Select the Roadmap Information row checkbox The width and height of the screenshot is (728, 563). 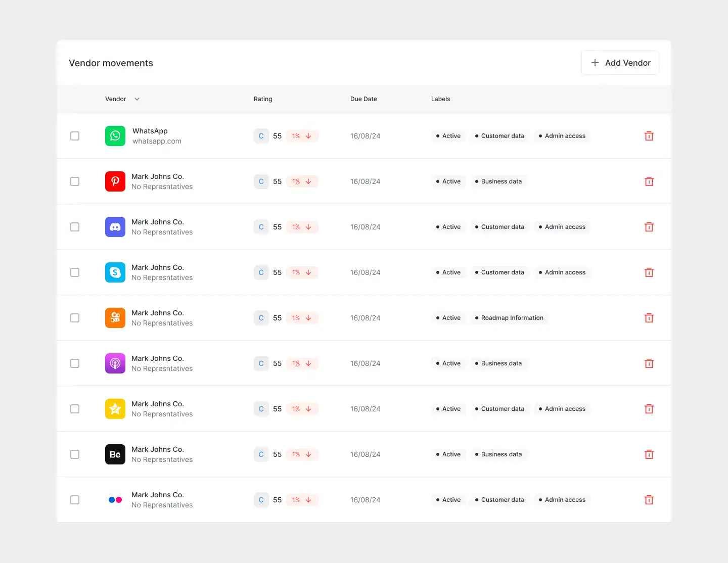(75, 318)
